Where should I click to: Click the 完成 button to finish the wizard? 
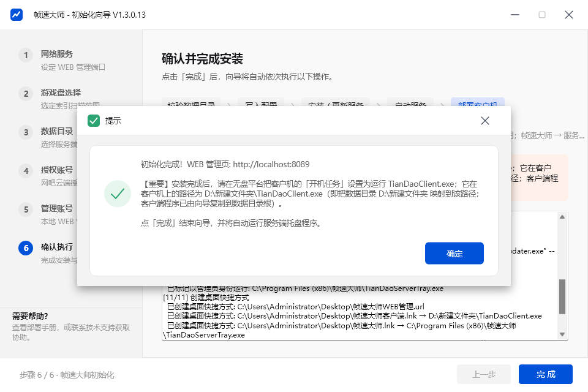click(x=545, y=374)
